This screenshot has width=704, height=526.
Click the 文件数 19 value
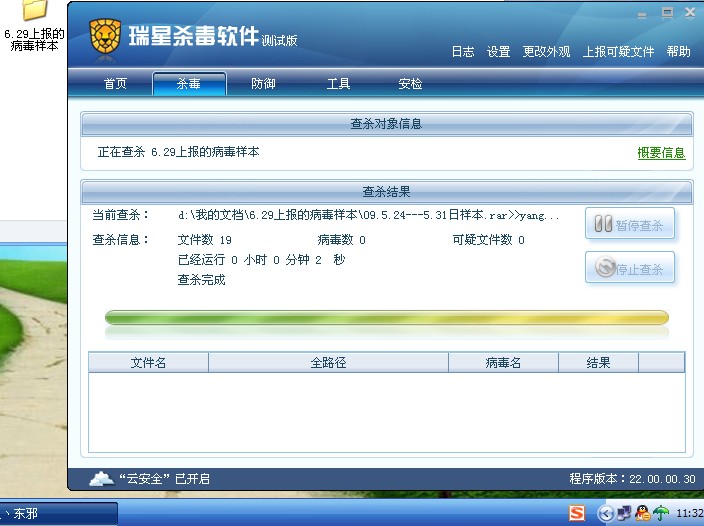205,240
